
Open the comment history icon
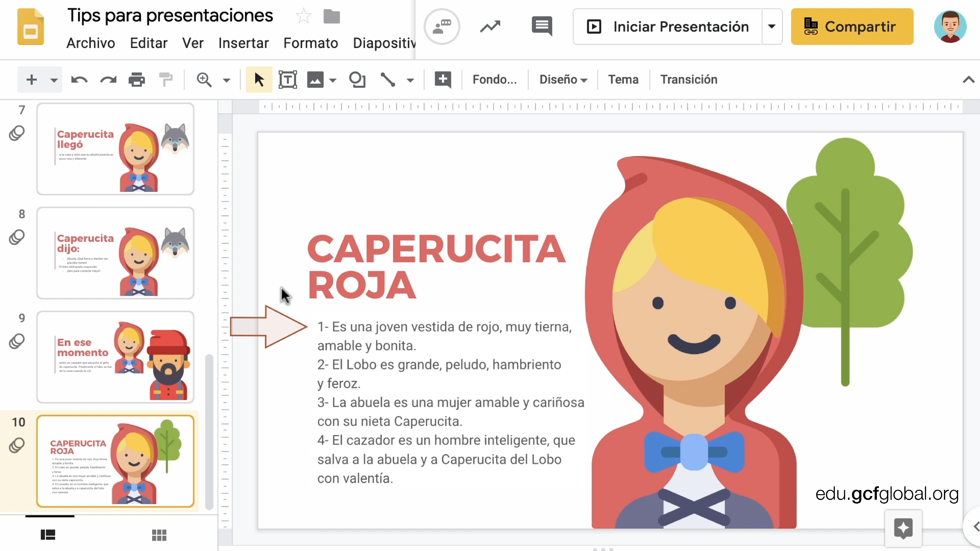542,26
